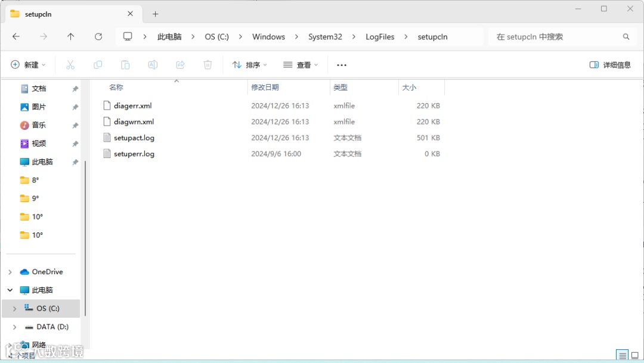The width and height of the screenshot is (644, 363).
Task: Click the 2024/9/6 16:00 date cell
Action: click(x=276, y=154)
